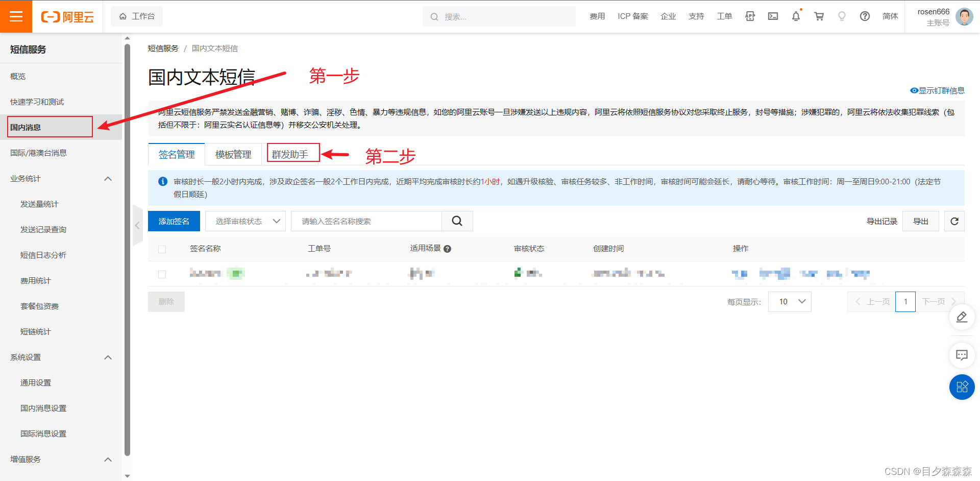
Task: Open the help question-mark icon
Action: click(865, 16)
